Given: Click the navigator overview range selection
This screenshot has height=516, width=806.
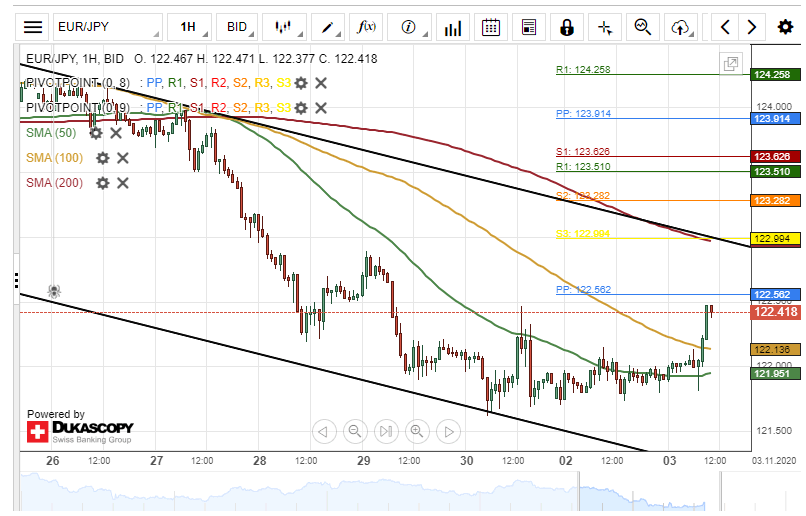Looking at the screenshot, I should pos(649,492).
